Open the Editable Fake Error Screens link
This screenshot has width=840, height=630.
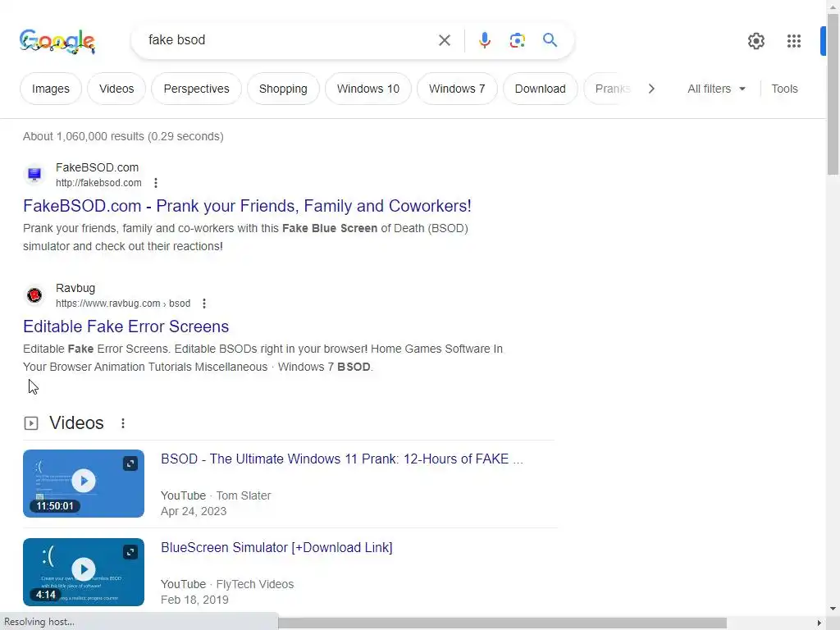126,326
